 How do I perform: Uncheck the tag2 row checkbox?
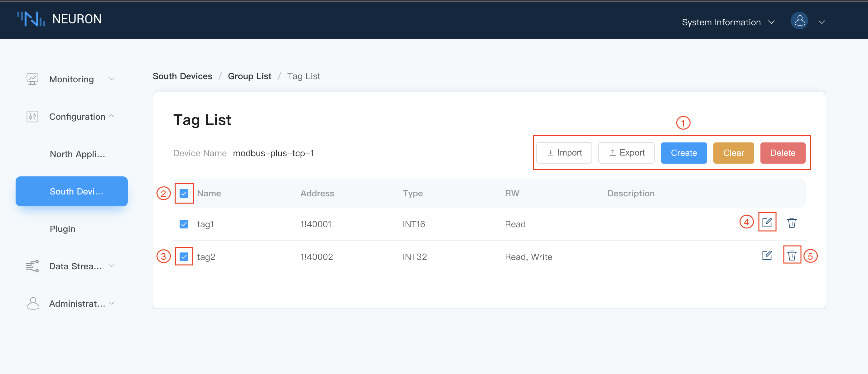(184, 257)
